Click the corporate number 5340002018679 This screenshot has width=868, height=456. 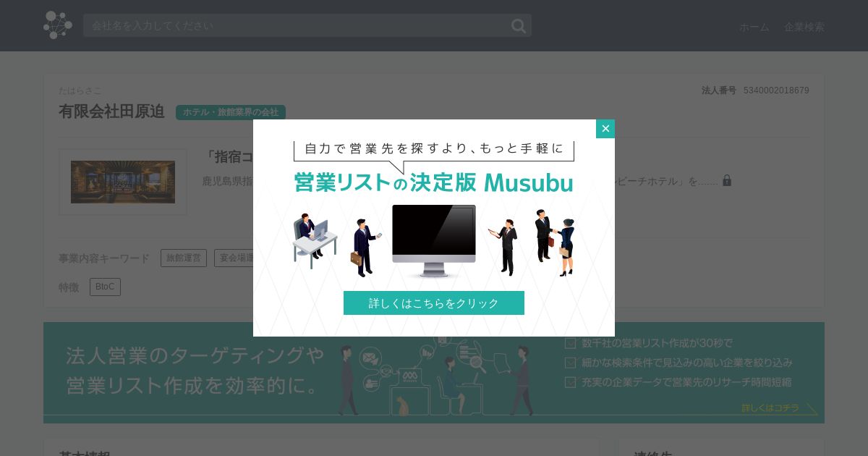776,90
